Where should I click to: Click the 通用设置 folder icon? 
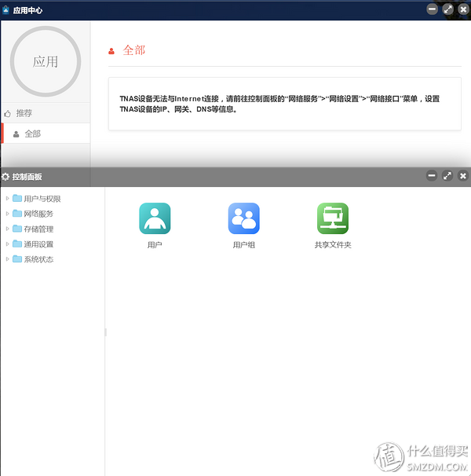point(17,243)
